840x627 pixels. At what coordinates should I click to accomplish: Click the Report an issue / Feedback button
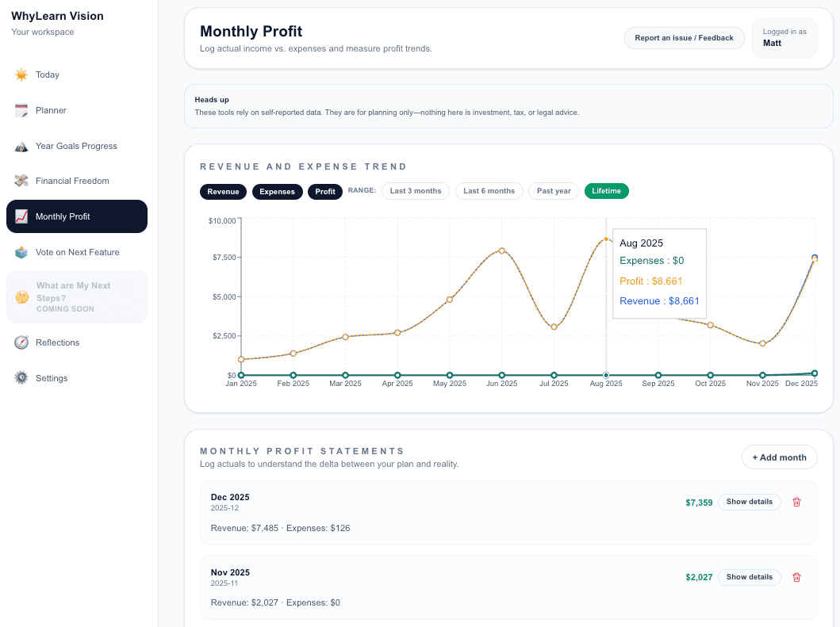[x=684, y=37]
